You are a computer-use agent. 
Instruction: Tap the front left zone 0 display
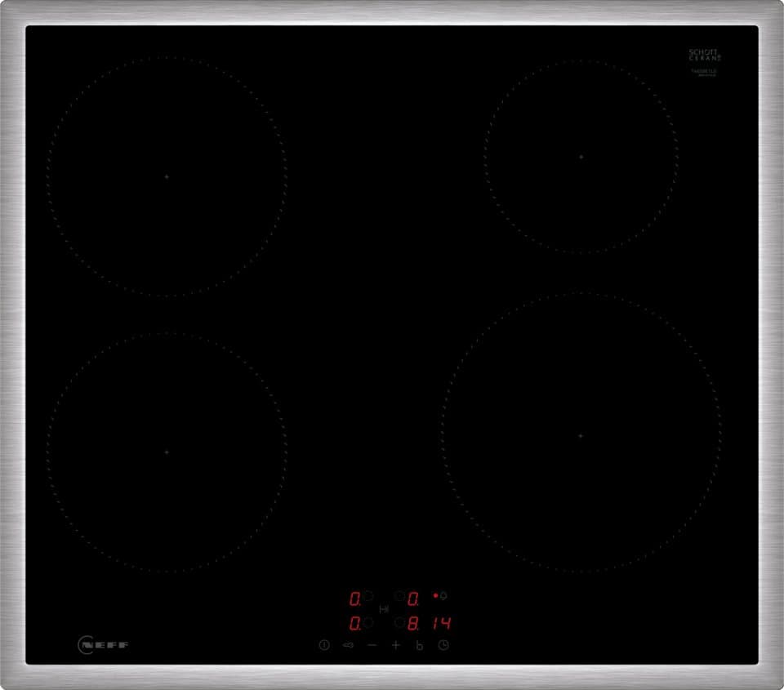coord(355,623)
